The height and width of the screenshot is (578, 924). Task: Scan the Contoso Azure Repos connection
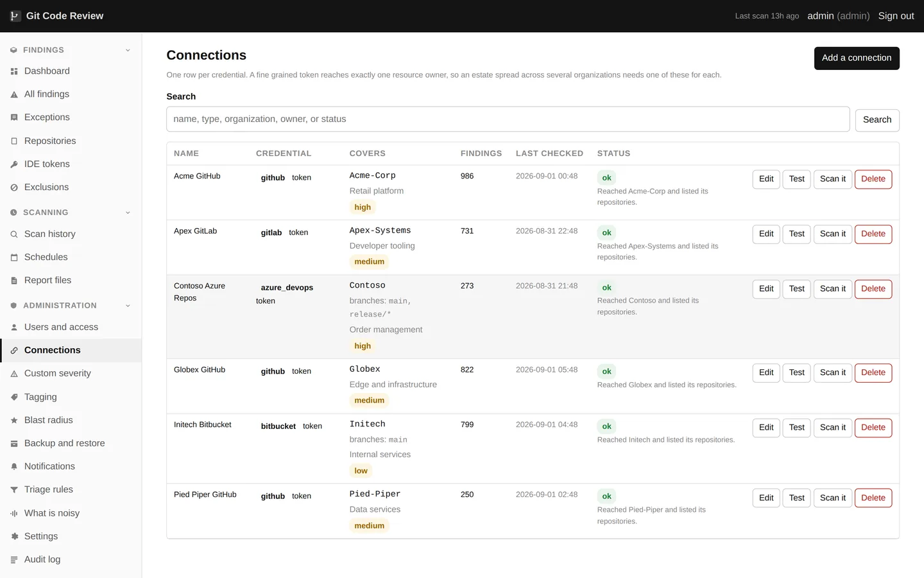(833, 289)
